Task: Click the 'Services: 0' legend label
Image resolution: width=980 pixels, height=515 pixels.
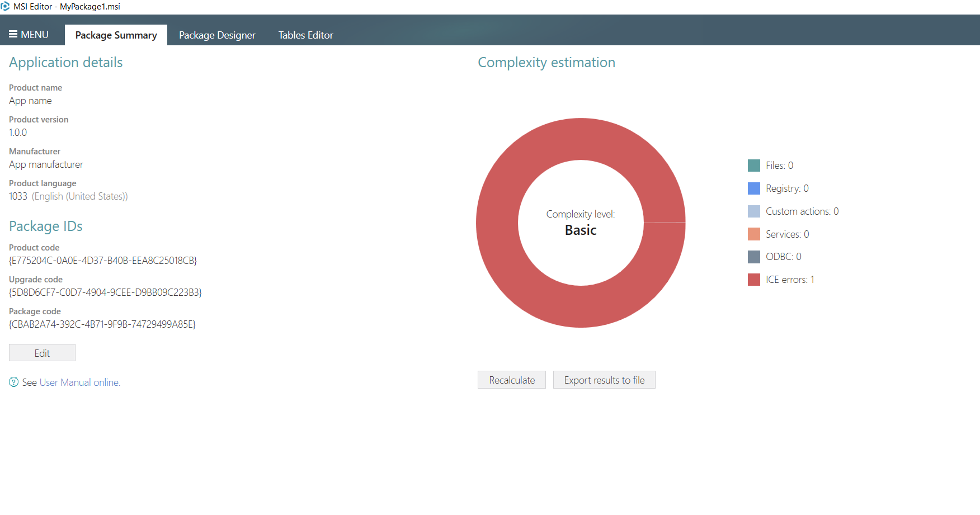Action: tap(787, 234)
